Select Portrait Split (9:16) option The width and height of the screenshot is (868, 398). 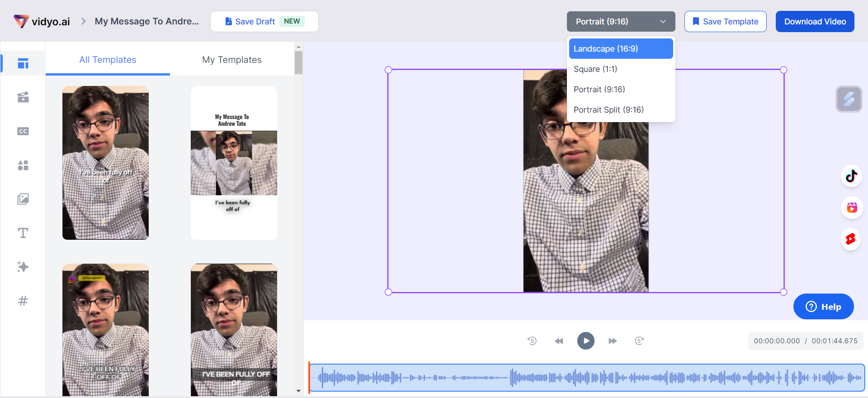621,110
